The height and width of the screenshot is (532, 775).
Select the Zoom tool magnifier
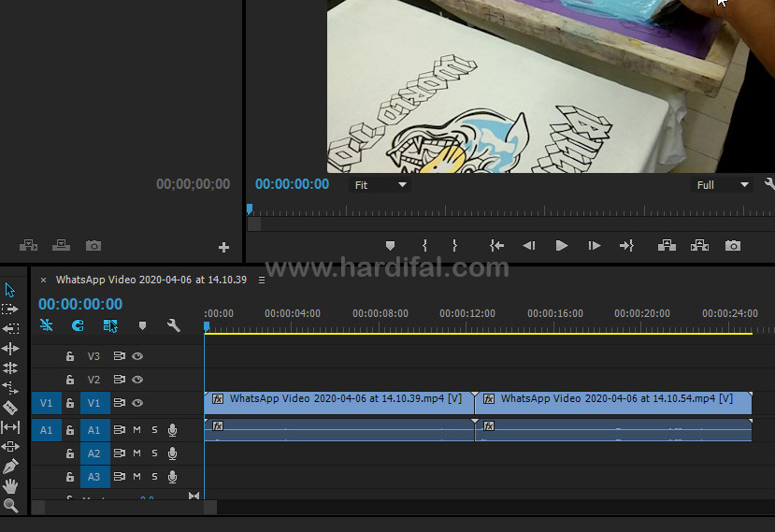(10, 505)
